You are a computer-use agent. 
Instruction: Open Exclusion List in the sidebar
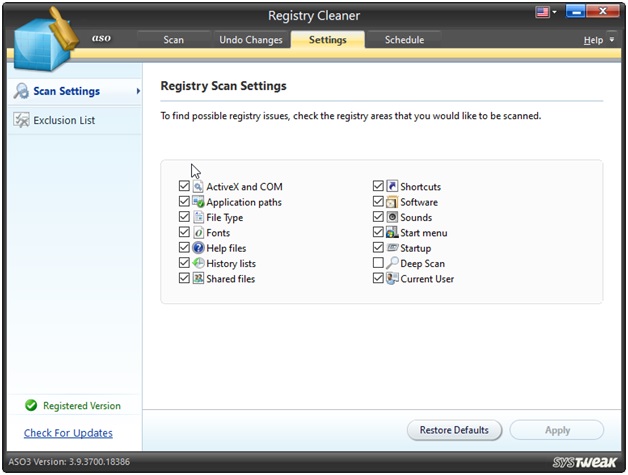click(x=74, y=120)
